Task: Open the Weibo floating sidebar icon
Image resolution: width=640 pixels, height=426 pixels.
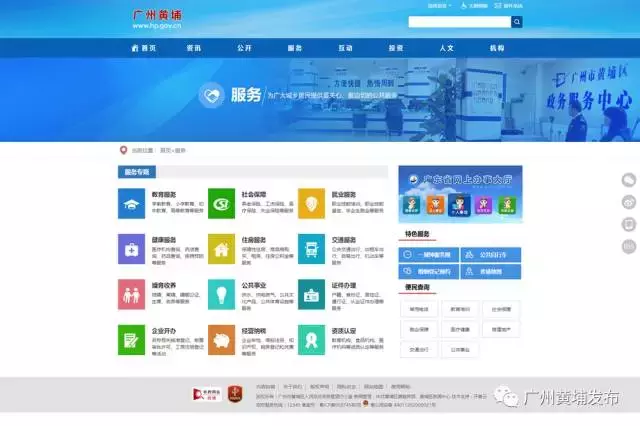Action: click(x=629, y=201)
